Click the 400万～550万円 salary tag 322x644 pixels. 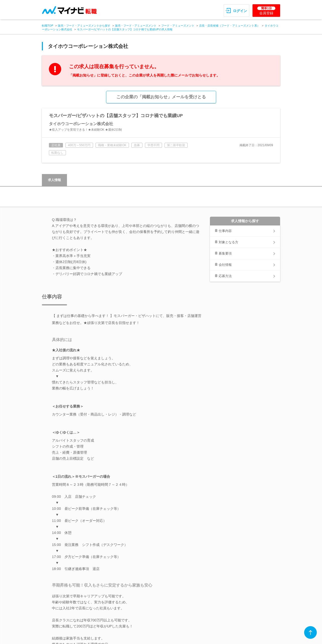coord(79,145)
